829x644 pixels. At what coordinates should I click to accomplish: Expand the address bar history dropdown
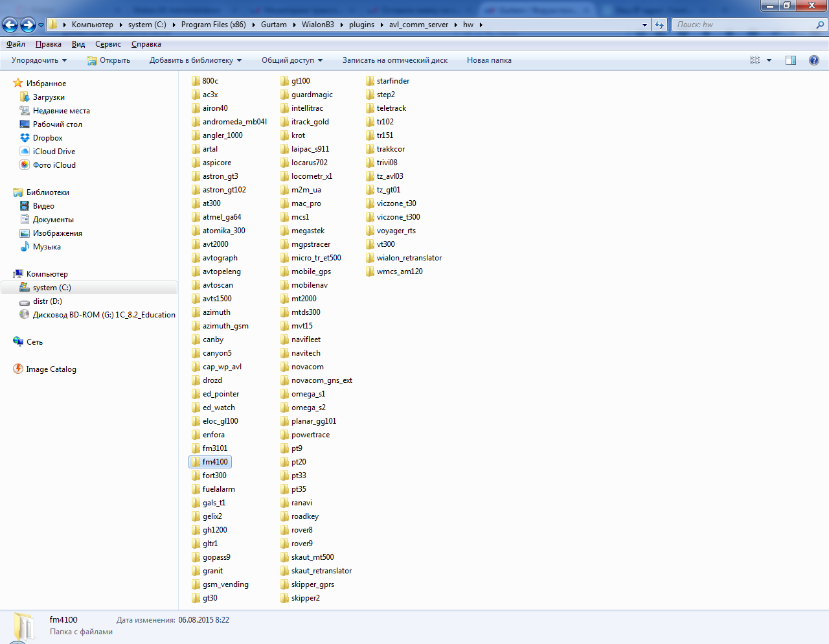pyautogui.click(x=644, y=25)
